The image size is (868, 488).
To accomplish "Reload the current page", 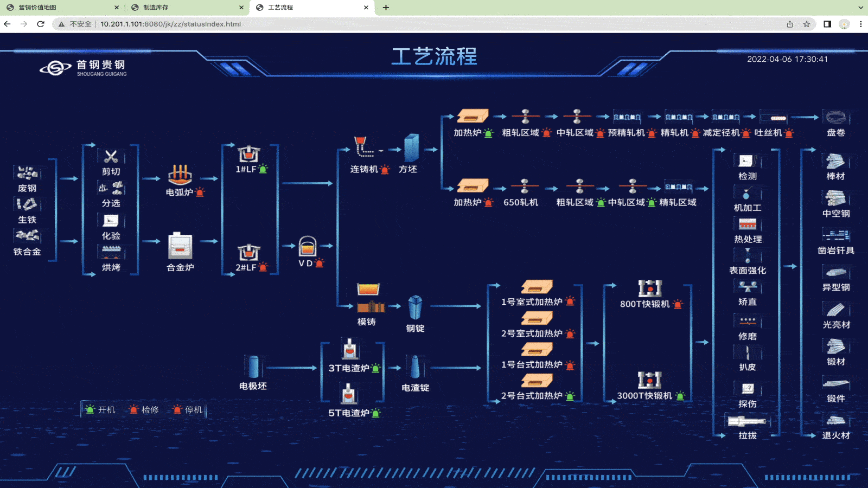I will (41, 24).
